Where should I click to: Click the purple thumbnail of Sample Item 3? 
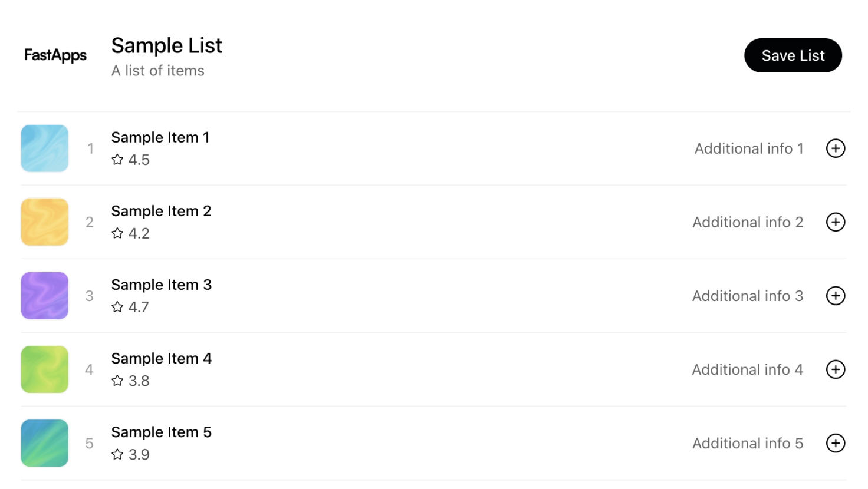click(44, 296)
